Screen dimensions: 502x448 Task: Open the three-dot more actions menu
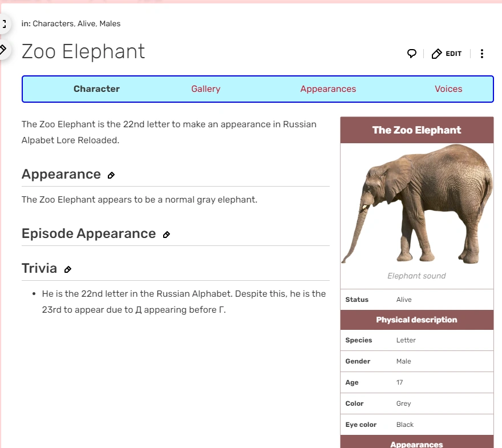[x=482, y=54]
